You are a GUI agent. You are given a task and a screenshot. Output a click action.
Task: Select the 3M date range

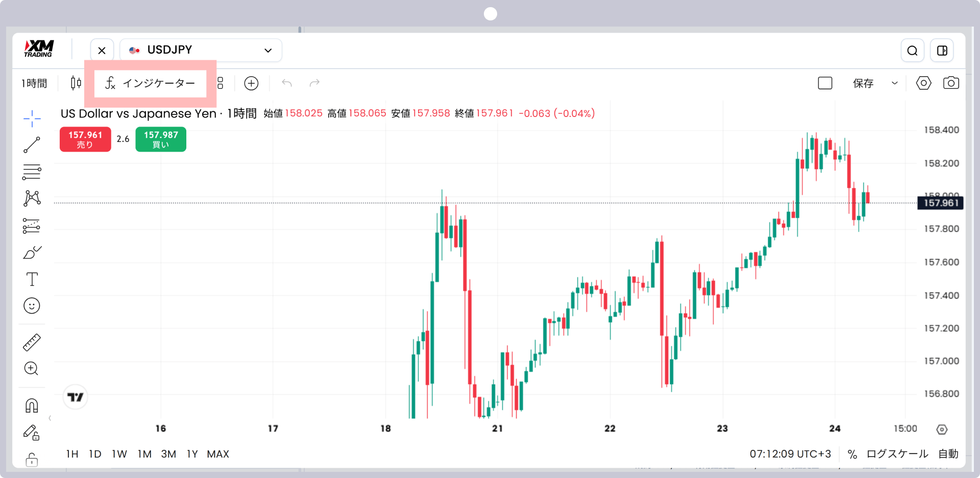pyautogui.click(x=168, y=454)
